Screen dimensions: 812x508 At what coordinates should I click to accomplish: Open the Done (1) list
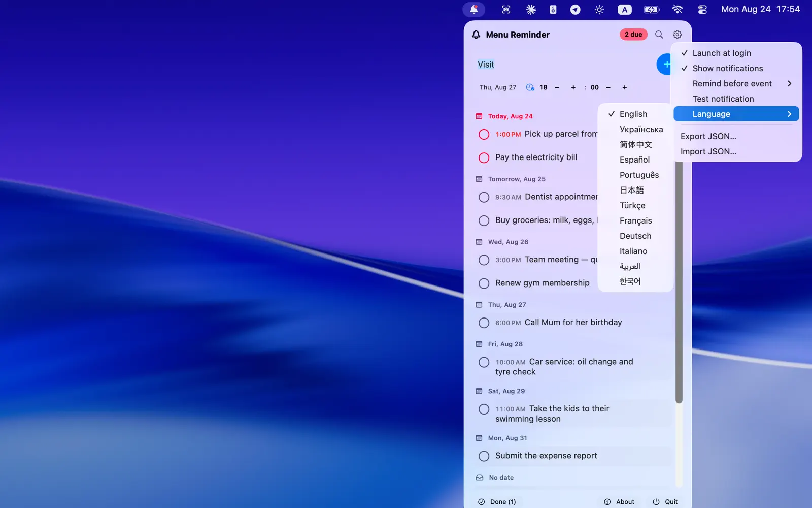(497, 502)
